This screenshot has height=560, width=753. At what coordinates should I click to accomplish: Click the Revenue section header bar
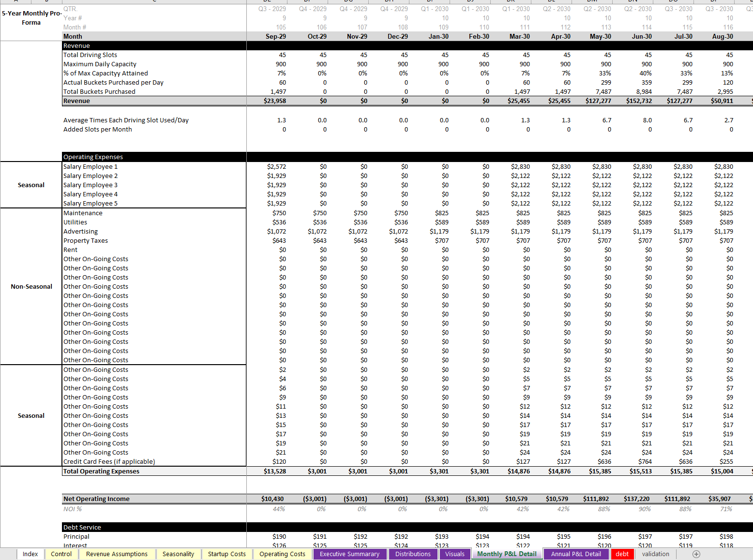pos(407,45)
